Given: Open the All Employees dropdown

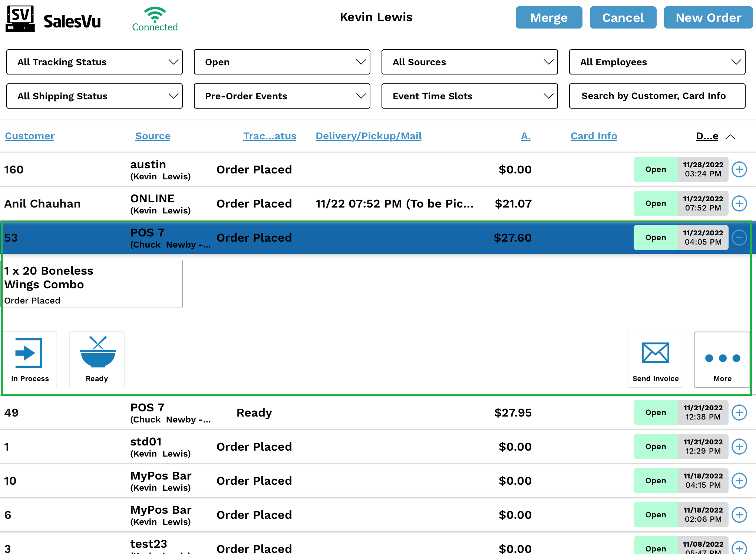Looking at the screenshot, I should click(x=657, y=62).
